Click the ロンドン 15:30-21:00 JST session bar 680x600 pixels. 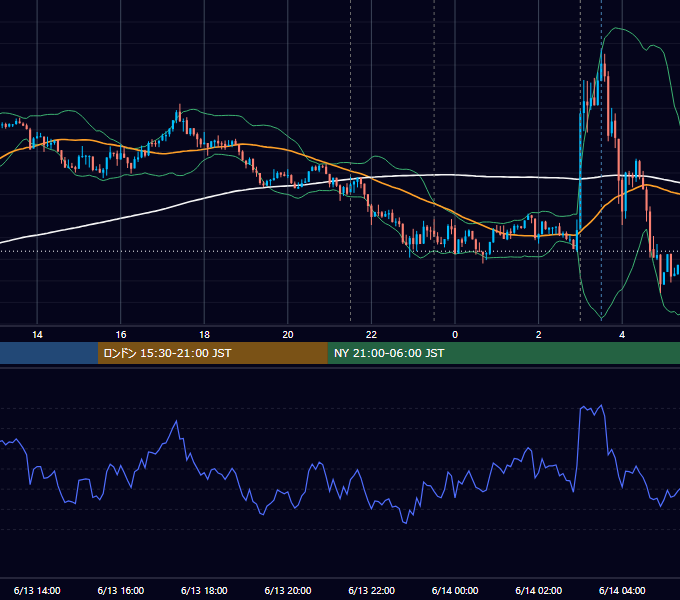(x=212, y=353)
